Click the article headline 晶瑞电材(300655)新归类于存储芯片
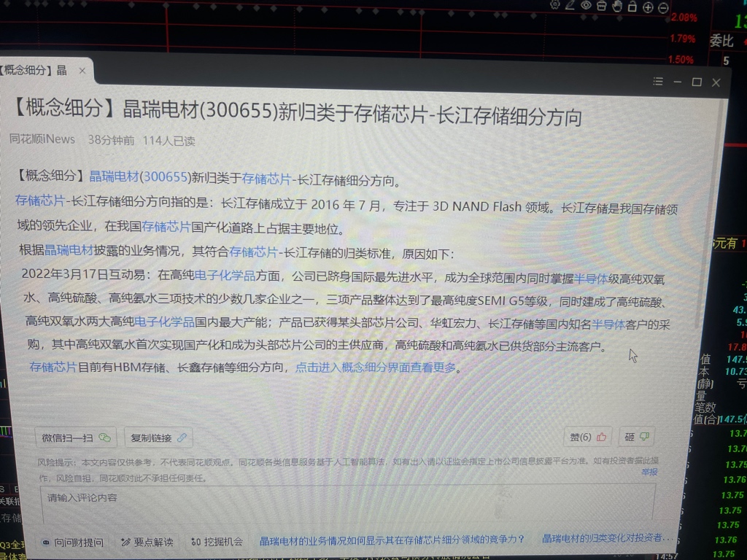747x560 pixels. [x=298, y=112]
